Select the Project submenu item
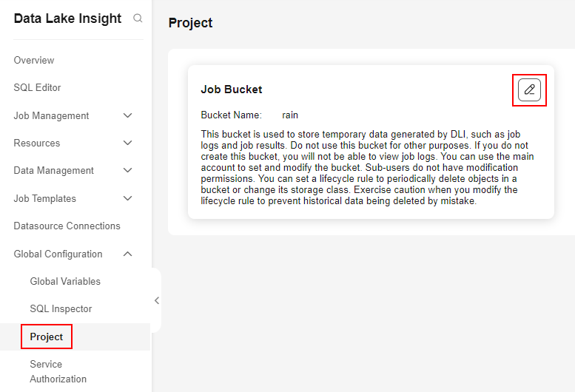Image resolution: width=575 pixels, height=392 pixels. click(46, 337)
